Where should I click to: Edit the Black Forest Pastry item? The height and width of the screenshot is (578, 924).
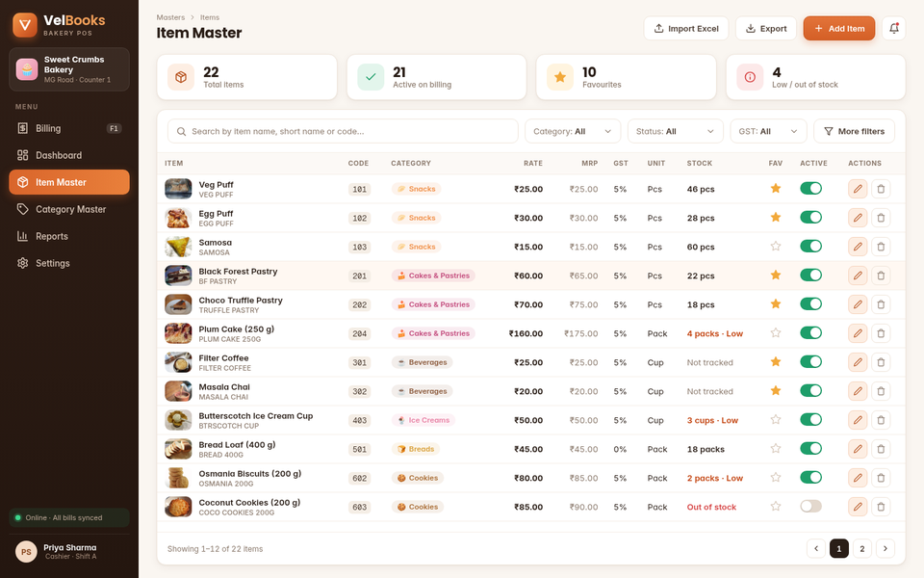click(858, 276)
